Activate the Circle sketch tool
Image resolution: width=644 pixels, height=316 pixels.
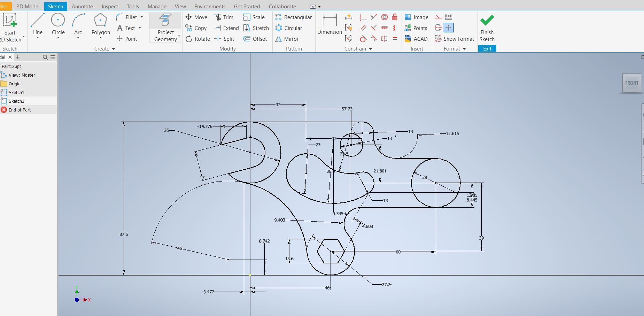point(58,24)
